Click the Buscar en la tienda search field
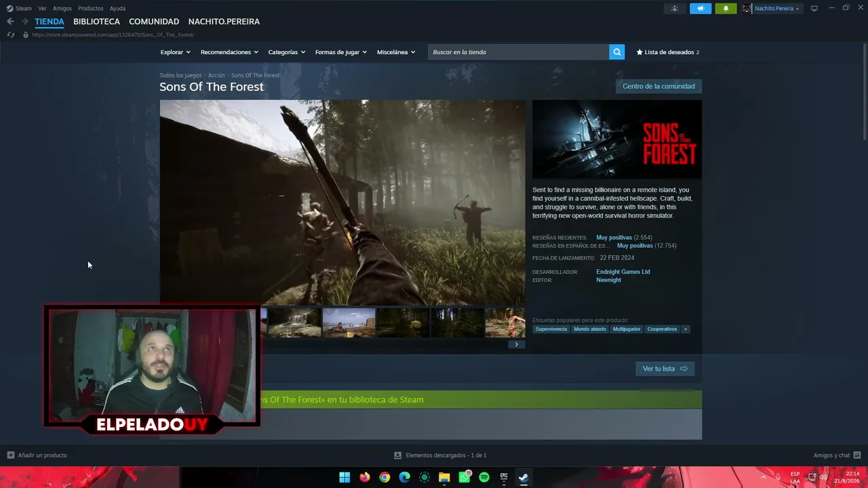Viewport: 868px width, 488px height. (x=518, y=52)
